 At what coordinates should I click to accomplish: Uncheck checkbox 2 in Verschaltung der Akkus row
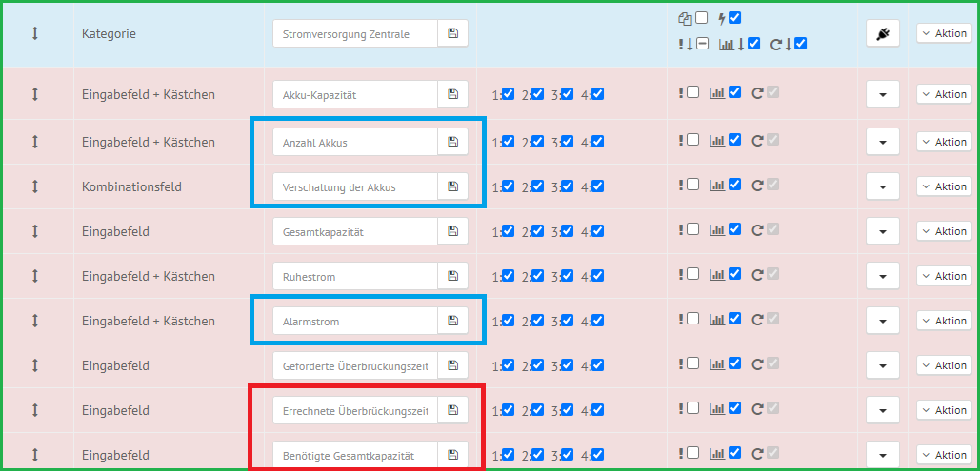pos(537,186)
